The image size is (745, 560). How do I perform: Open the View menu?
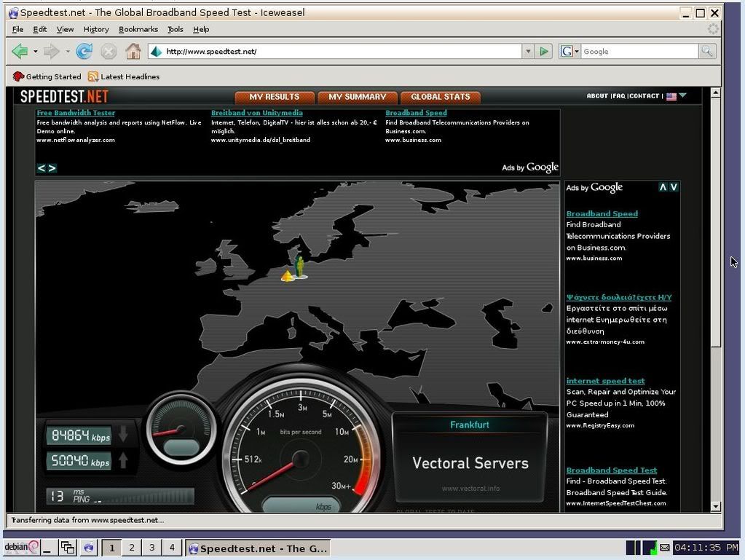click(x=65, y=29)
